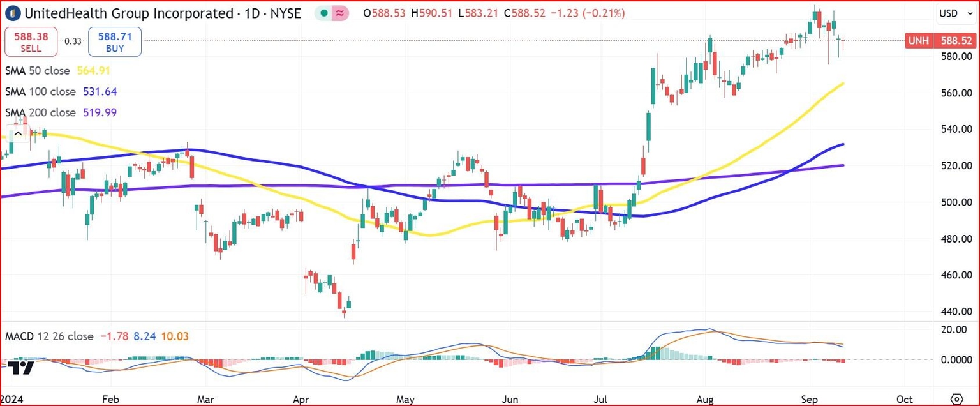Click the BUY button at 588.71
This screenshot has width=980, height=406.
click(115, 43)
